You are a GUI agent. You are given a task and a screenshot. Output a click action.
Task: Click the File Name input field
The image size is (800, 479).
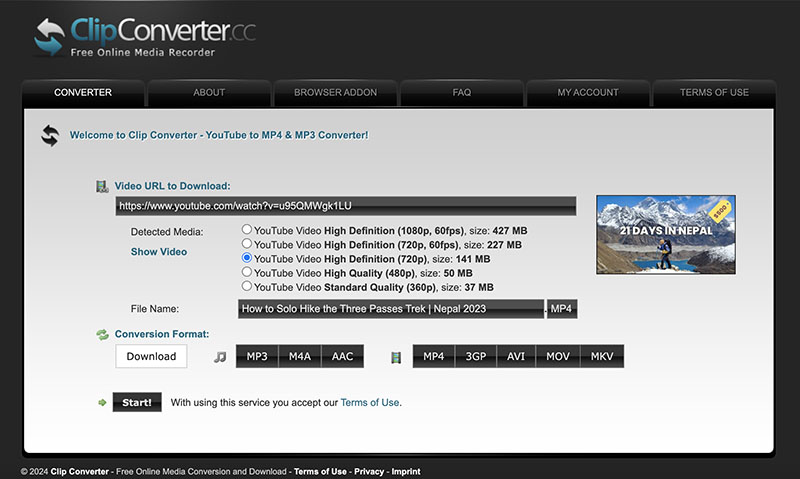point(391,309)
